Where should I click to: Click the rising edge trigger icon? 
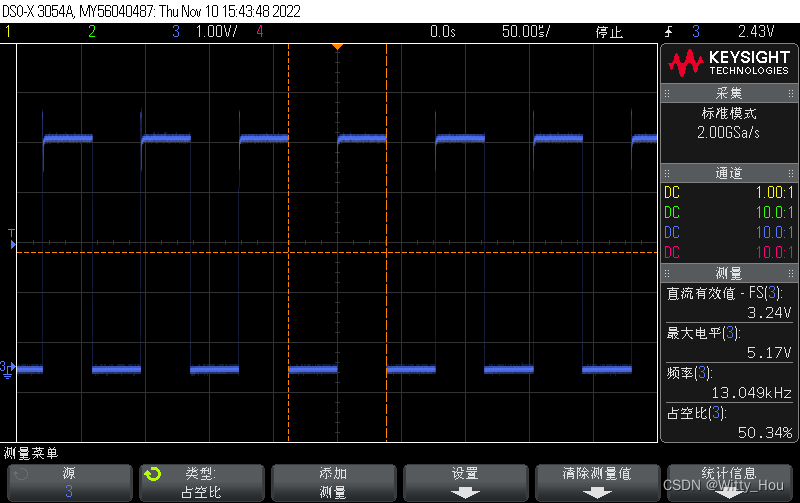coord(668,32)
